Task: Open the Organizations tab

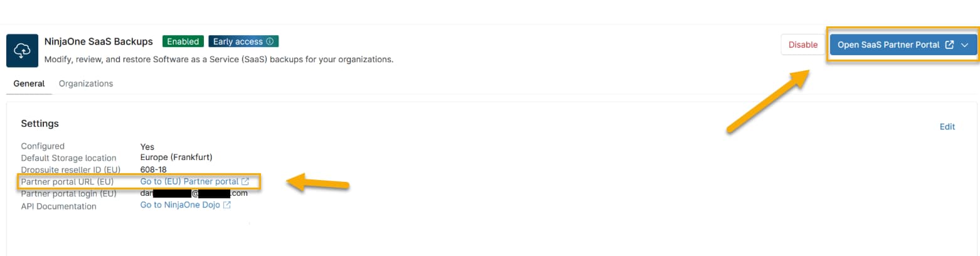Action: click(86, 83)
